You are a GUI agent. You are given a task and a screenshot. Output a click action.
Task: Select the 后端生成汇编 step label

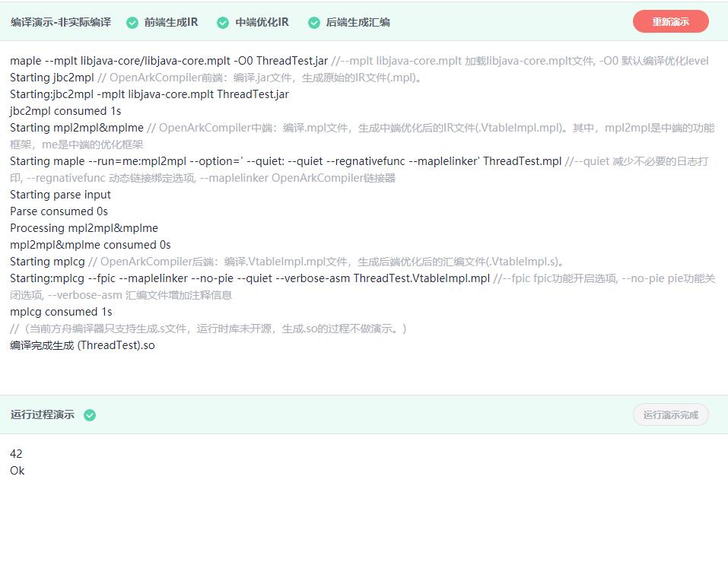pyautogui.click(x=358, y=23)
